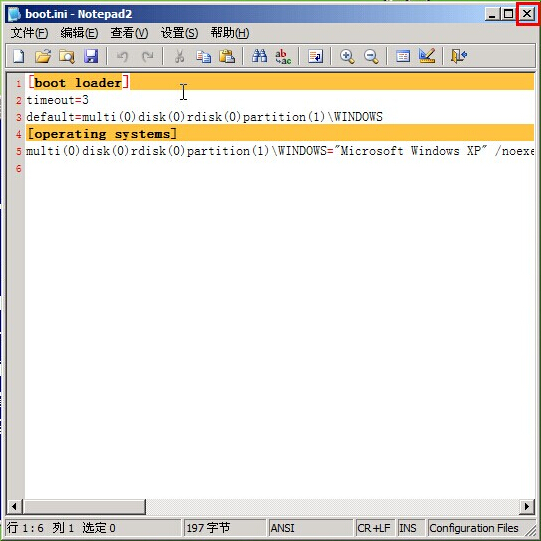Screen dimensions: 541x541
Task: Toggle word wrap toolbar button
Action: (x=315, y=56)
